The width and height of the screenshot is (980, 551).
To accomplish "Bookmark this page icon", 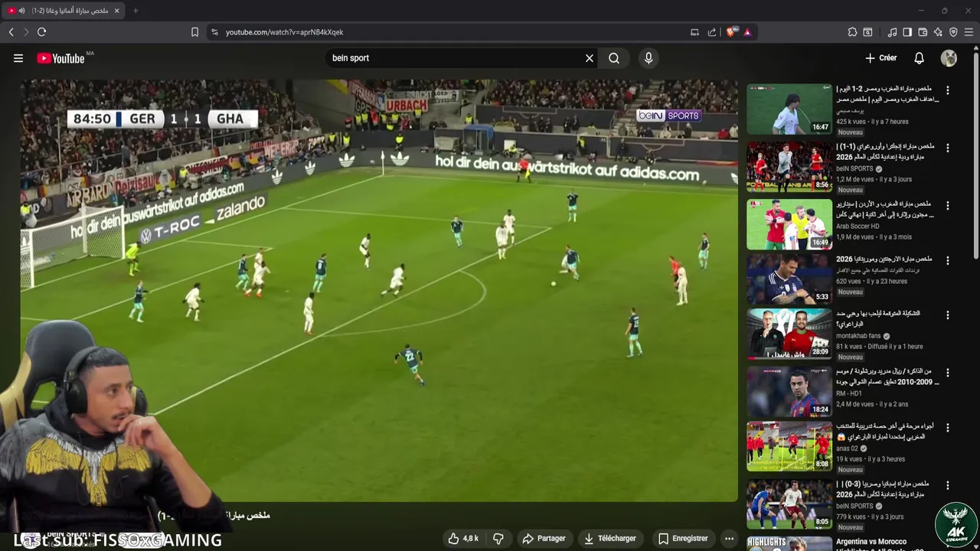I will point(194,32).
